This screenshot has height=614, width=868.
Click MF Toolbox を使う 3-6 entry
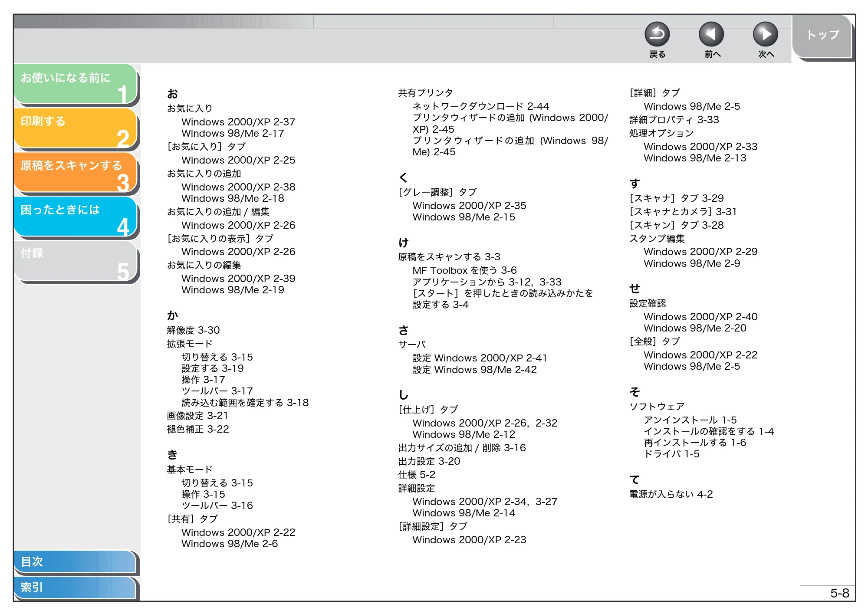pos(464,270)
